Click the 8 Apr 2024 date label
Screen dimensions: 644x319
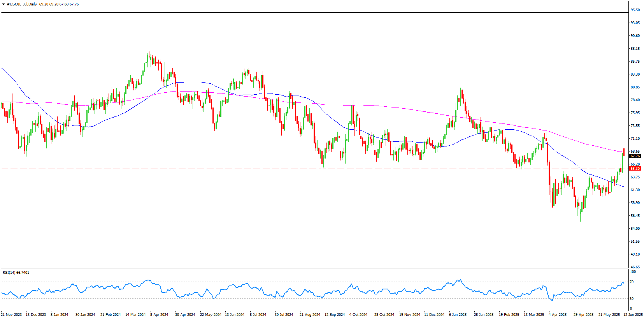click(159, 315)
